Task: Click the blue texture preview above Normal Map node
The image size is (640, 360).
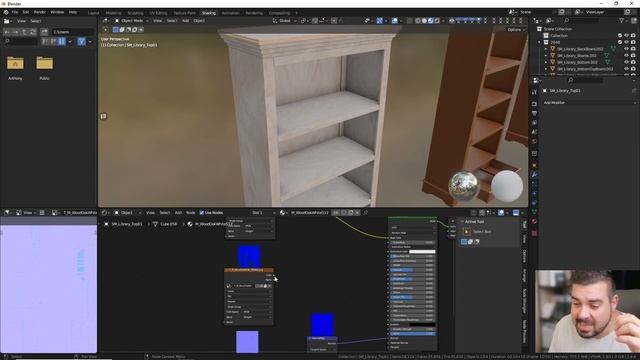Action: (x=322, y=324)
